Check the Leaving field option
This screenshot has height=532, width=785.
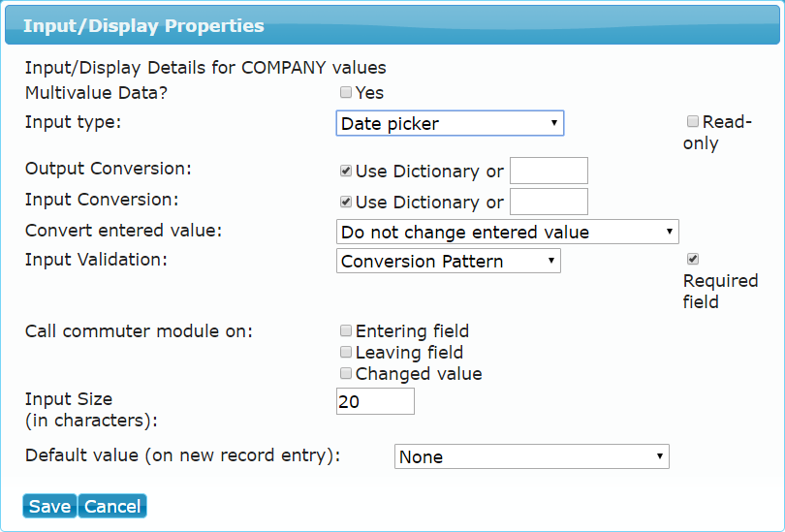click(x=345, y=352)
